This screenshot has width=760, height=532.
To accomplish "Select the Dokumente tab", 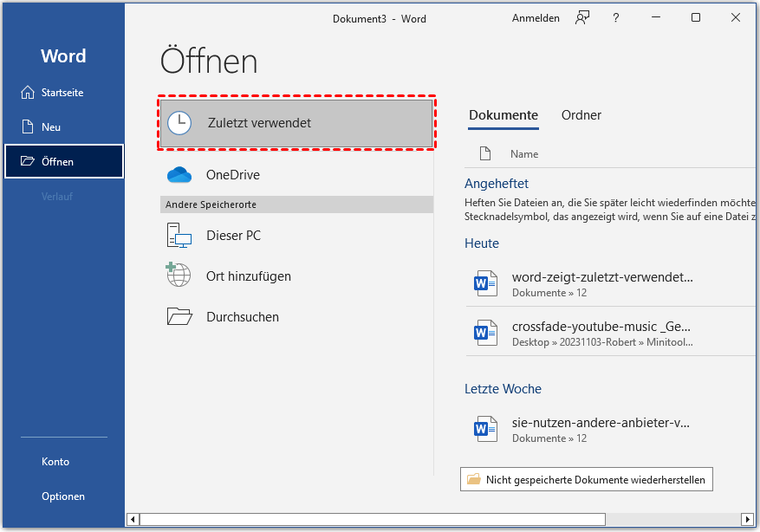I will click(503, 115).
